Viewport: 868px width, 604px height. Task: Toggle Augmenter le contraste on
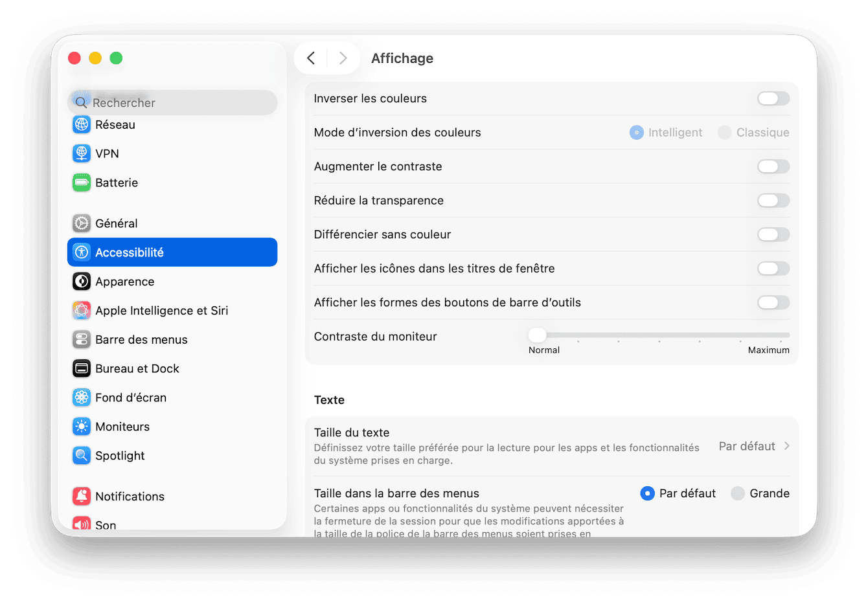[x=773, y=166]
